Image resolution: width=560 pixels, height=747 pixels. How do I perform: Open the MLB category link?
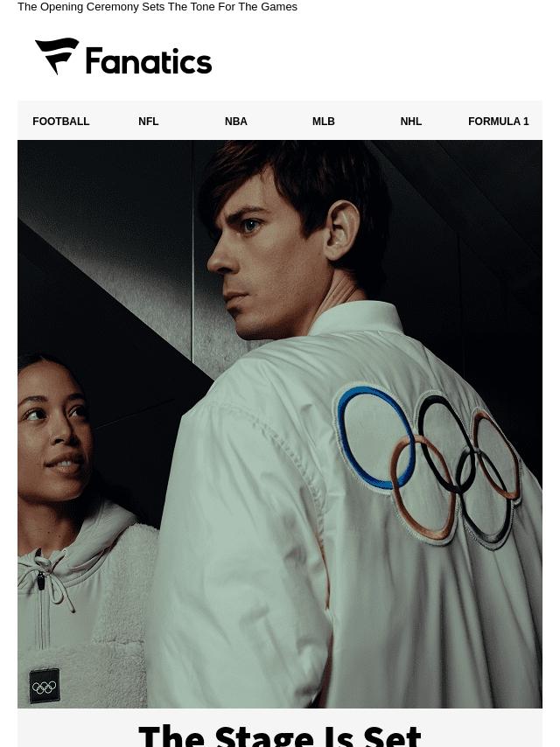pos(324,122)
